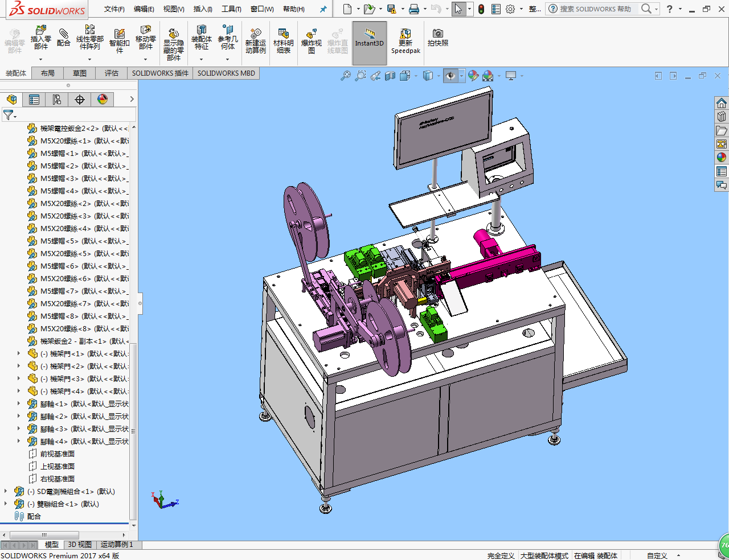Open the 工具(T) menu
This screenshot has height=560, width=729.
pos(231,9)
